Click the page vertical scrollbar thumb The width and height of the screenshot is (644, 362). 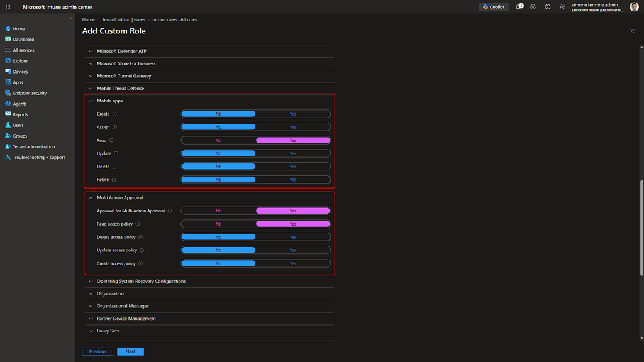coord(641,228)
